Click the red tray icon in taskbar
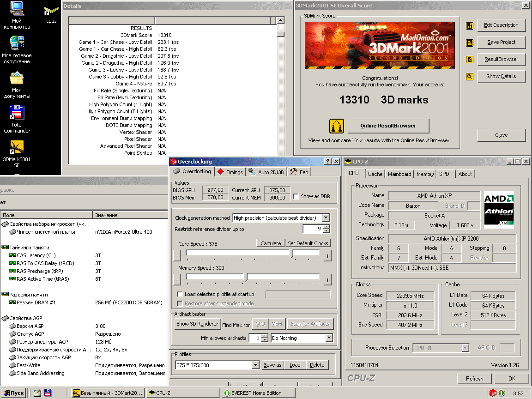532x399 pixels. [493, 393]
